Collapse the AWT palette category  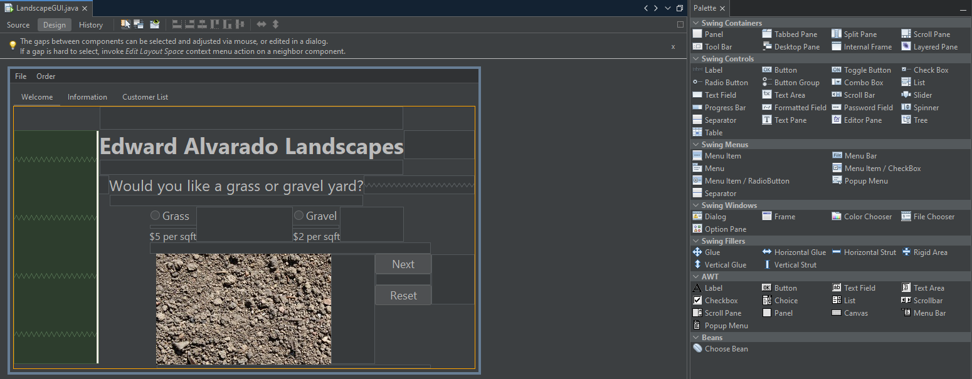[x=696, y=277]
